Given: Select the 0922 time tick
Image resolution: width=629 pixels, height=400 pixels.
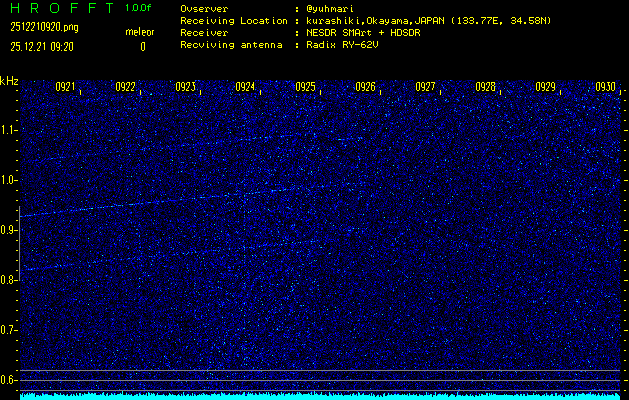Looking at the screenshot, I should coord(125,87).
